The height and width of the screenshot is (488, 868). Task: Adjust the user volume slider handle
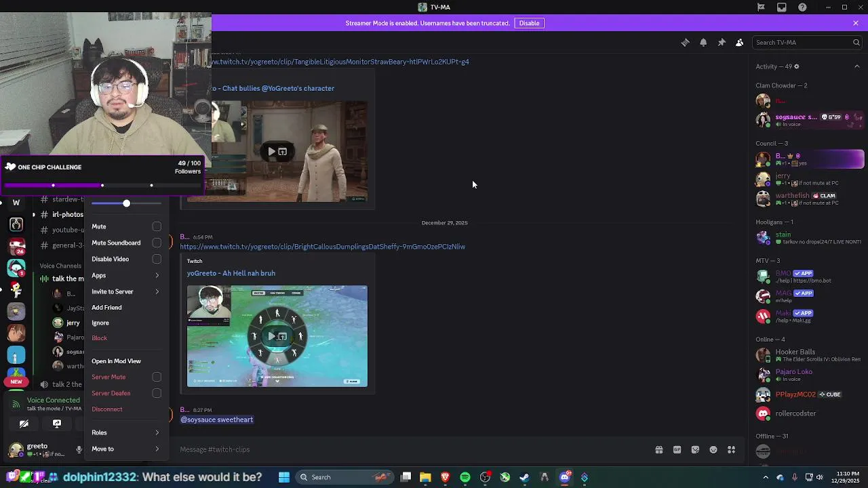[x=126, y=203]
